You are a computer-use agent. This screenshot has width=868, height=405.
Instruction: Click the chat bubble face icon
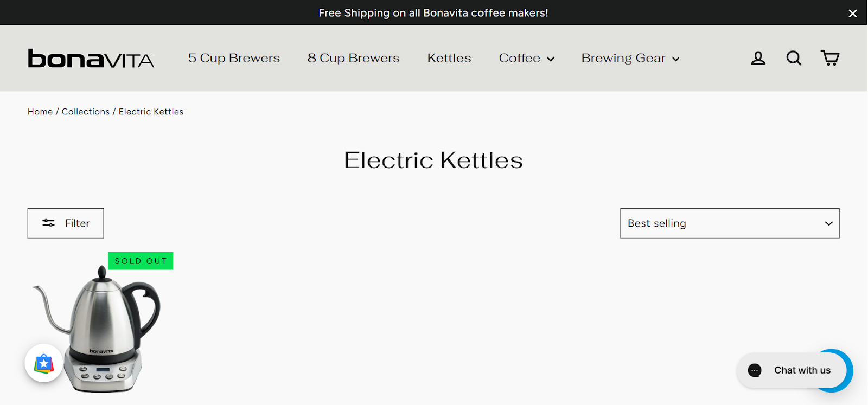755,370
